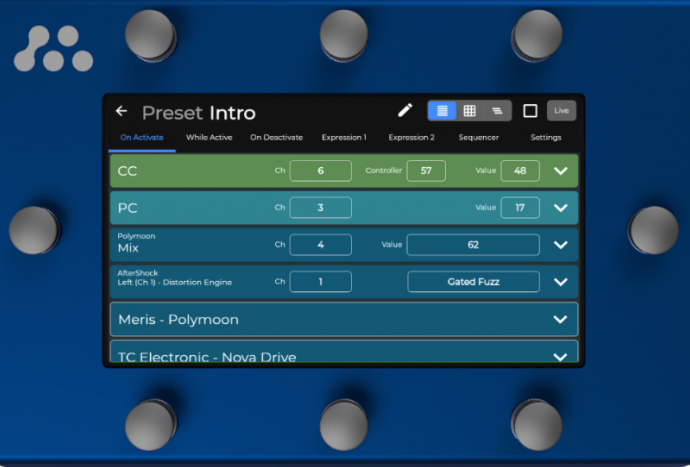Switch to grid view layout icon
The image size is (690, 467).
pyautogui.click(x=470, y=110)
